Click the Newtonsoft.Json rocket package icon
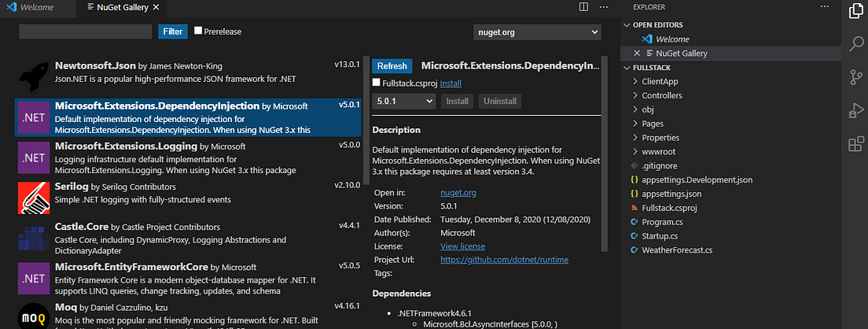This screenshot has height=329, width=868. [34, 72]
